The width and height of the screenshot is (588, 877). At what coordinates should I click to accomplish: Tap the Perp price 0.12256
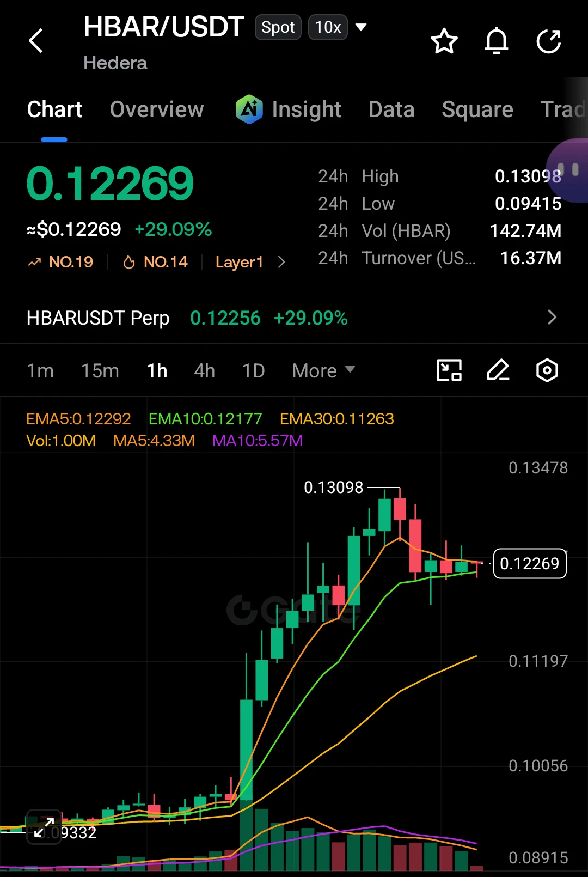(x=225, y=318)
